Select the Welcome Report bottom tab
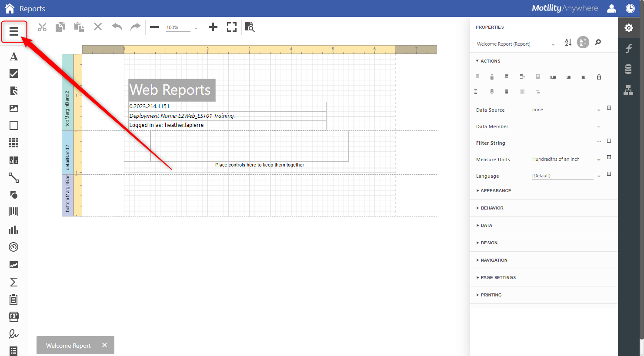644x356 pixels. 69,346
